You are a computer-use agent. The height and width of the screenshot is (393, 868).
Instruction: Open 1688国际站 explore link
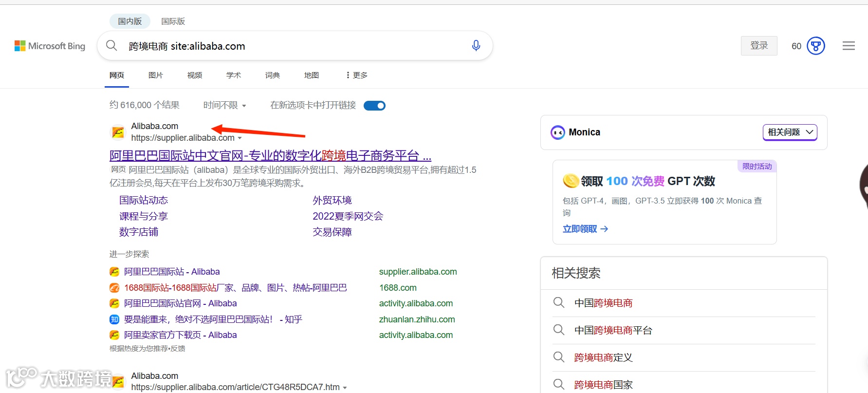[x=236, y=288]
